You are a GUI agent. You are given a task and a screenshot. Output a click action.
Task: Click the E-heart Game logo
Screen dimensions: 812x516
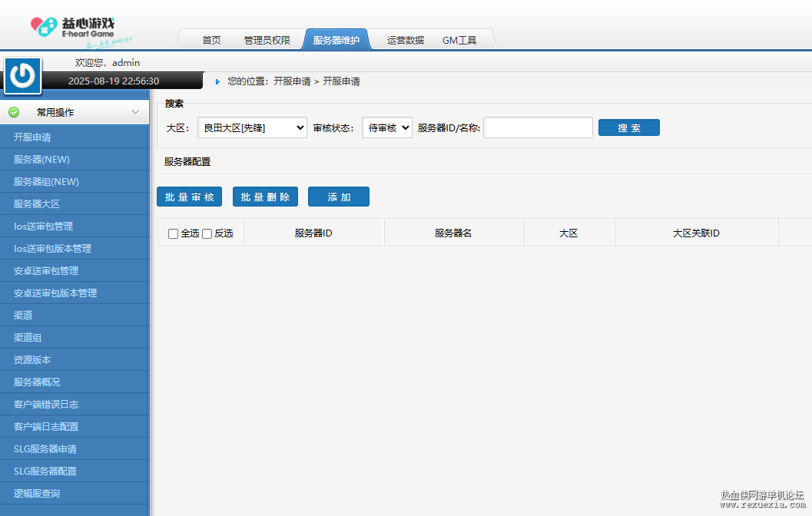pos(80,31)
